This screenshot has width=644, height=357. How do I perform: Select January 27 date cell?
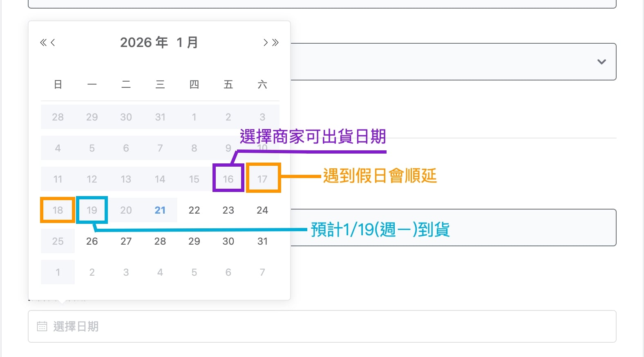126,241
